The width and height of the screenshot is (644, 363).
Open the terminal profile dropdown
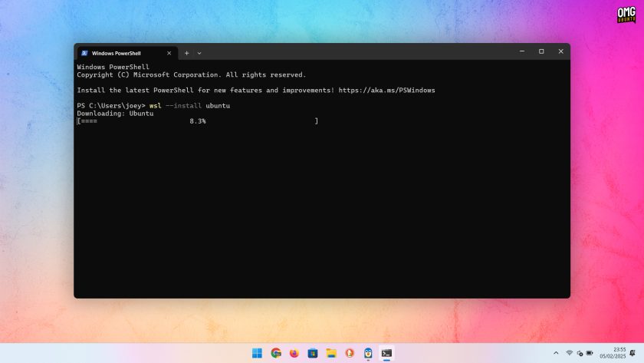(x=199, y=53)
